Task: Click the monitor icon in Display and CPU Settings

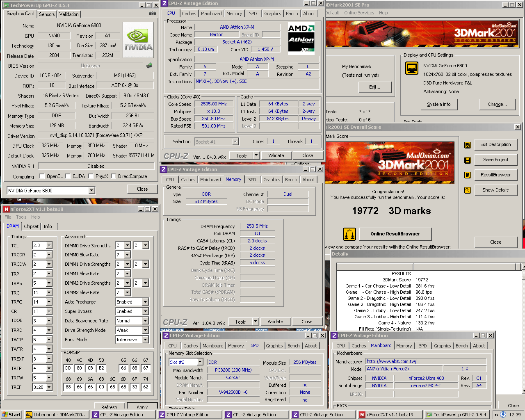Action: pos(411,68)
